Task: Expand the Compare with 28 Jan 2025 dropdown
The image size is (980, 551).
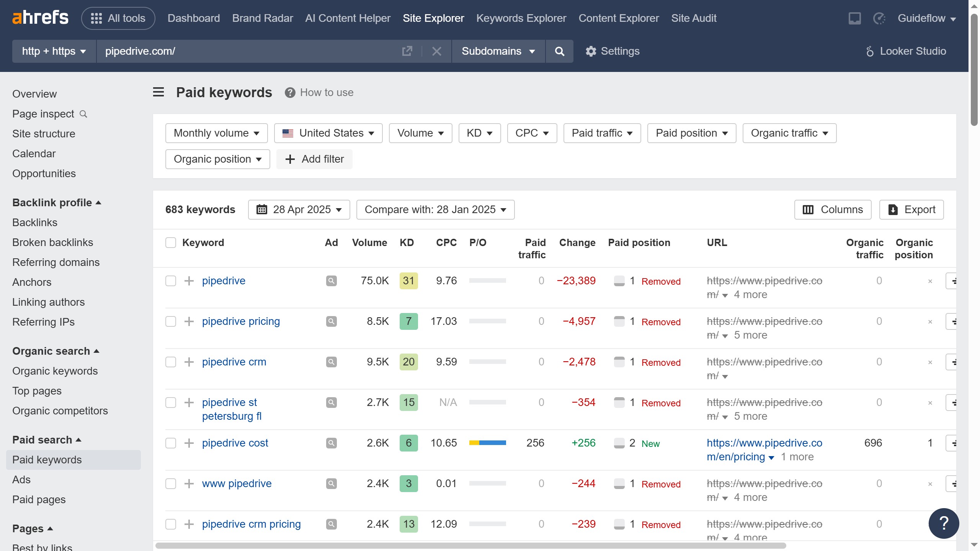Action: coord(435,210)
